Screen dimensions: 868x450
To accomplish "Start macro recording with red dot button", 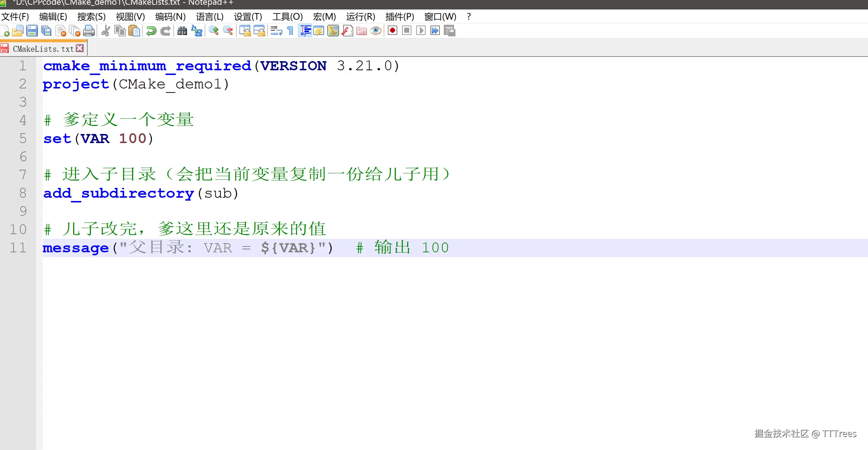I will tap(392, 31).
